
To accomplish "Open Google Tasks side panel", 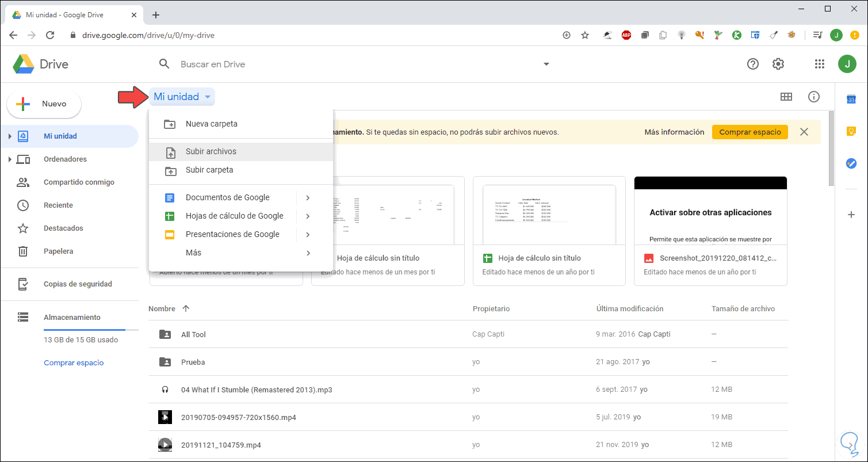I will (x=851, y=163).
